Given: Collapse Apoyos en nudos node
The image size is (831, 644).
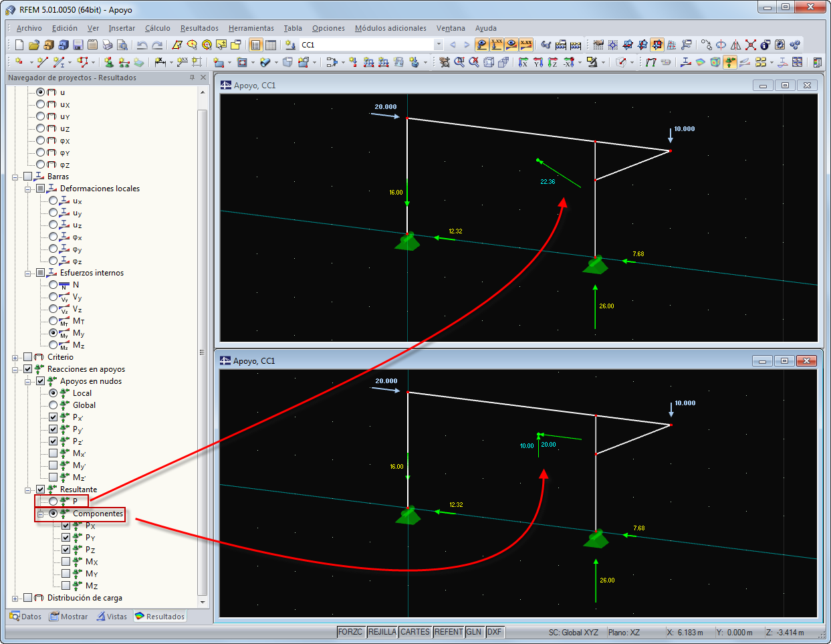Looking at the screenshot, I should click(28, 382).
